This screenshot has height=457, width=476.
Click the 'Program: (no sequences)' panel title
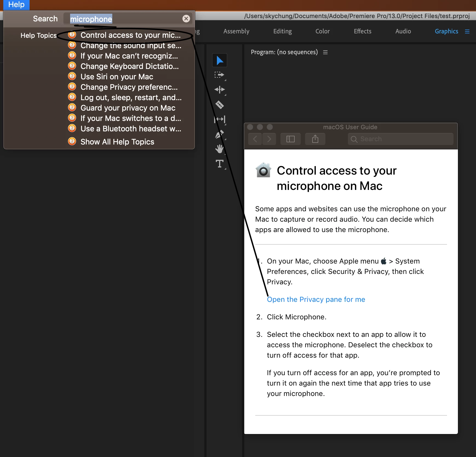point(284,52)
